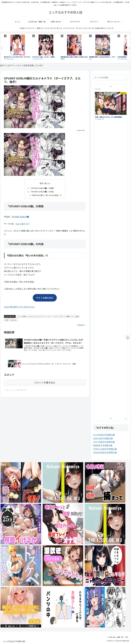The width and height of the screenshot is (131, 644).
Task: Click the site title at the page top
Action: [65, 12]
